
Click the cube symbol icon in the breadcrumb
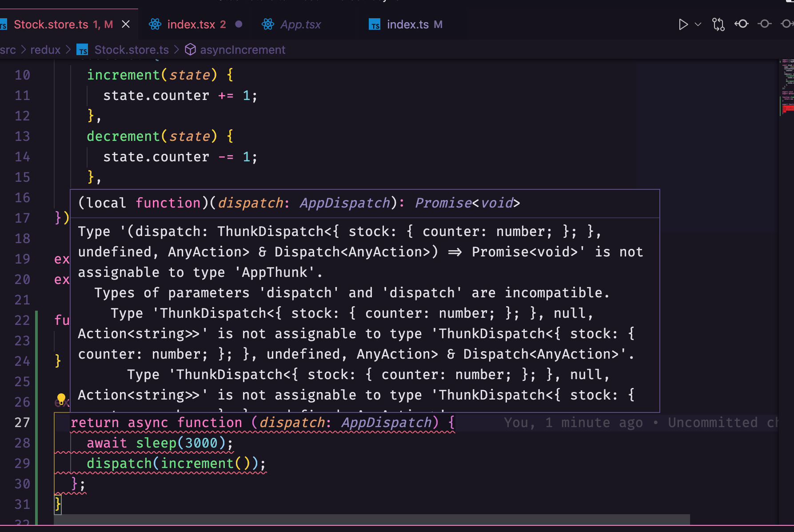click(190, 49)
